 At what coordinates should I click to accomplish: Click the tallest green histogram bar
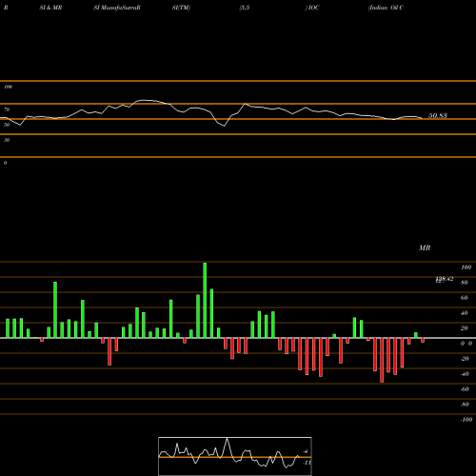coord(205,300)
